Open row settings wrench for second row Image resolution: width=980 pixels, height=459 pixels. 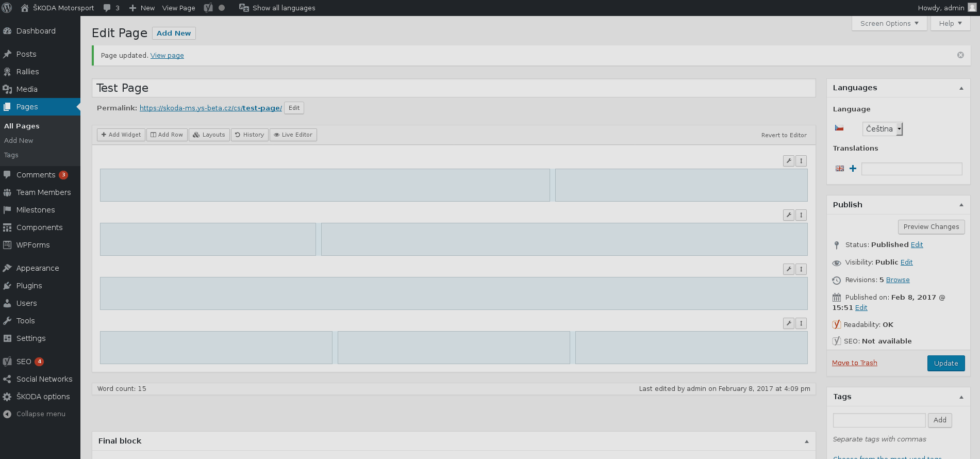pyautogui.click(x=789, y=215)
